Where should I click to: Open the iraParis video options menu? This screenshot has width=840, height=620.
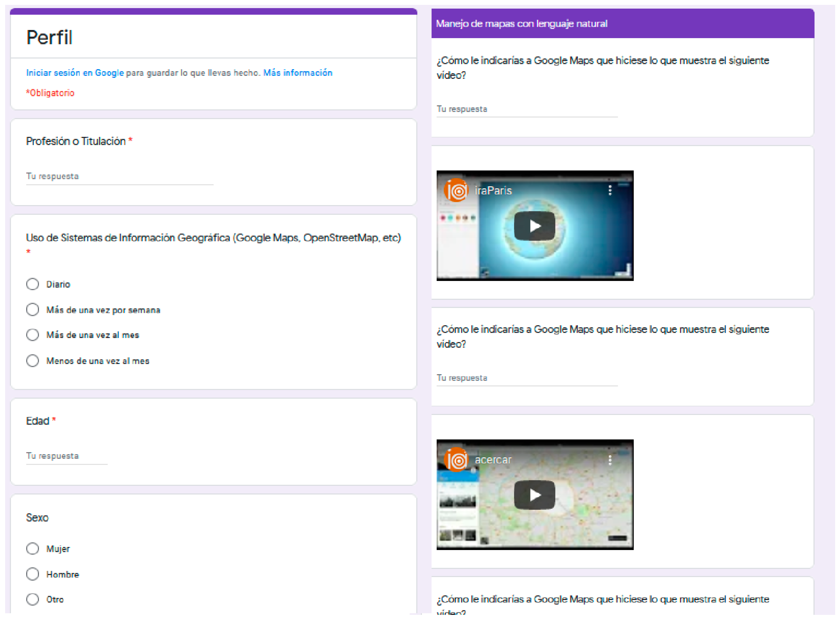coord(610,190)
